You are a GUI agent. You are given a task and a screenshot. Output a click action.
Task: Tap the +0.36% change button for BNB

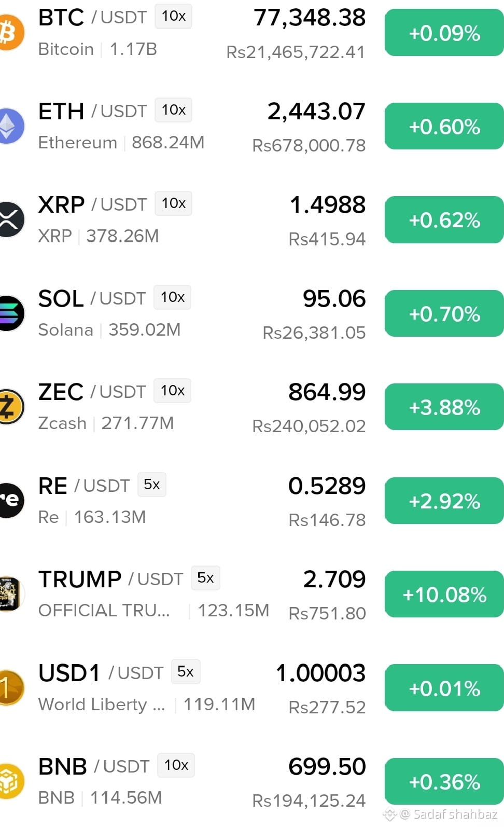tap(444, 781)
